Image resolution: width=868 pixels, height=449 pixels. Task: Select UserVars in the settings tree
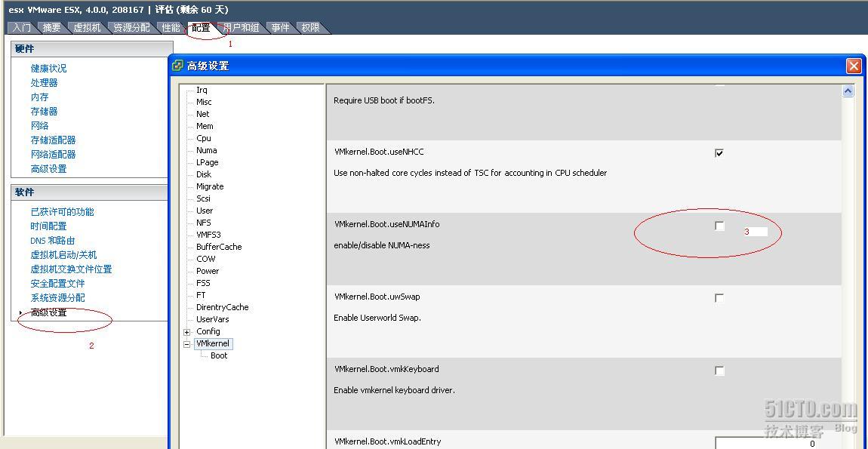212,319
